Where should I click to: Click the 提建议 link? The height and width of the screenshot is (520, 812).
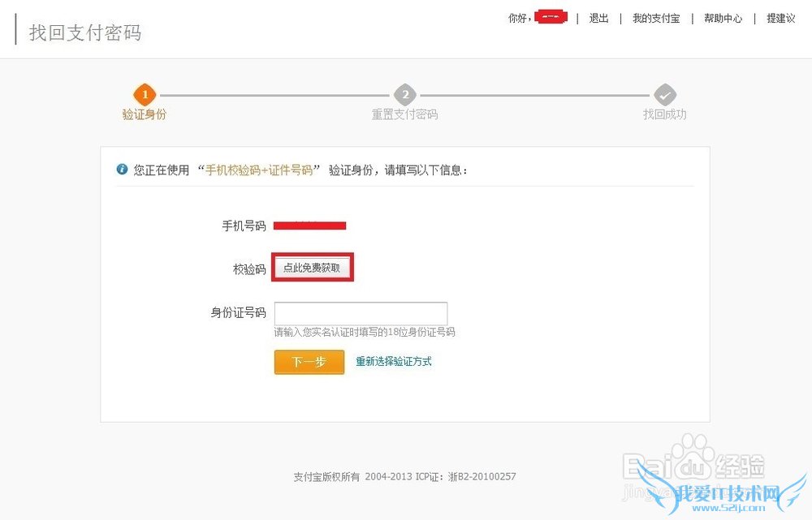(781, 18)
